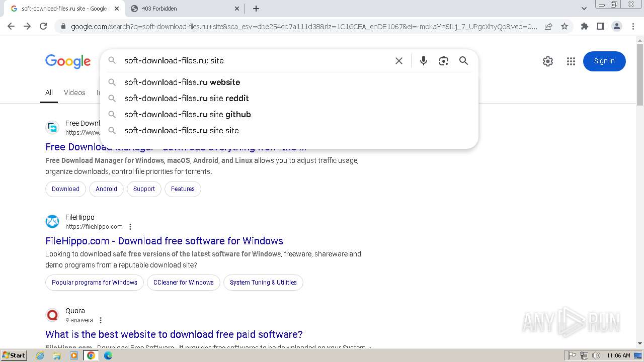Open Quora best website question link
The image size is (644, 362).
pyautogui.click(x=174, y=334)
